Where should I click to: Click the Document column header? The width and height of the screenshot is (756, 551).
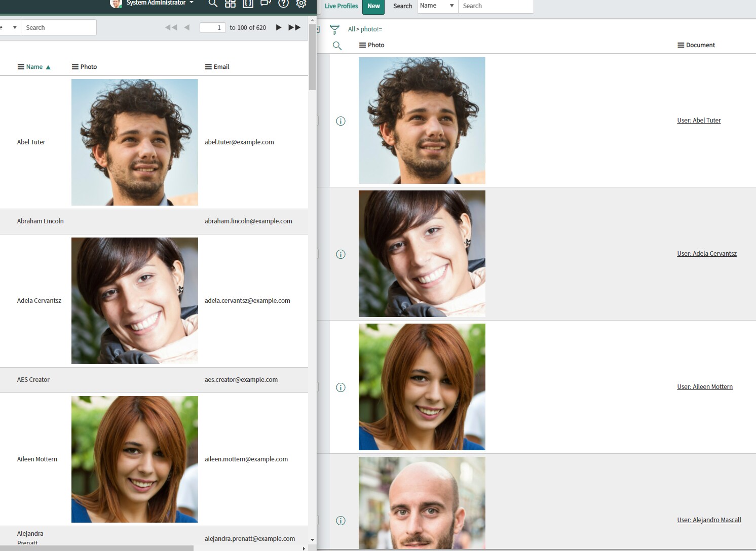tap(701, 45)
